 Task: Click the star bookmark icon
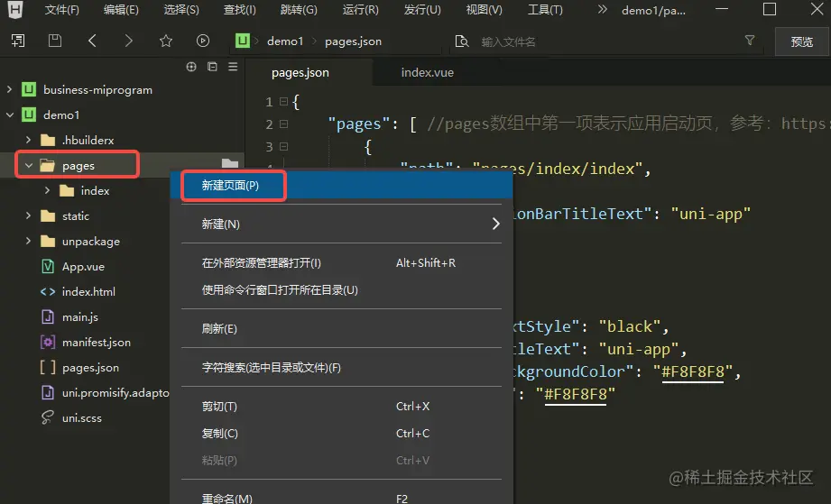pos(166,41)
